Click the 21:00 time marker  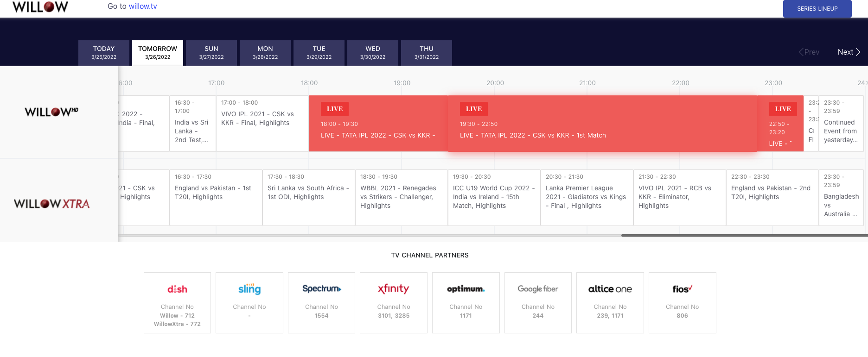click(587, 83)
